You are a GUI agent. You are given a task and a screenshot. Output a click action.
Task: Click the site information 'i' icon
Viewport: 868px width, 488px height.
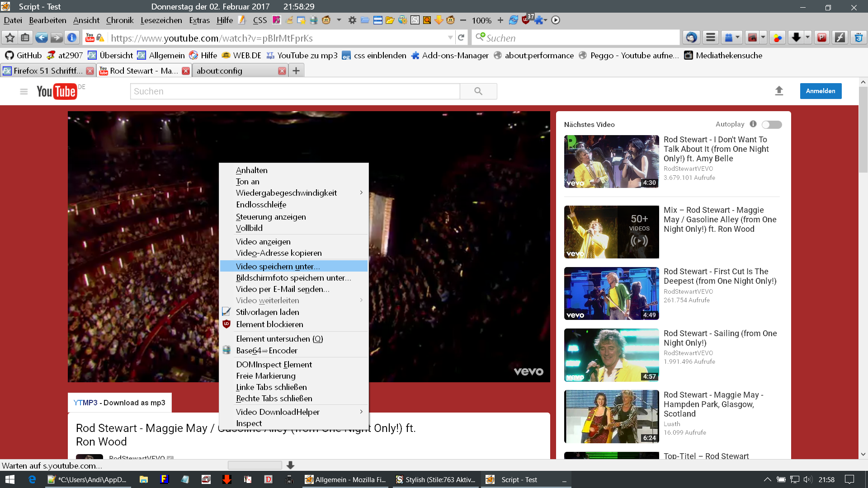click(71, 38)
